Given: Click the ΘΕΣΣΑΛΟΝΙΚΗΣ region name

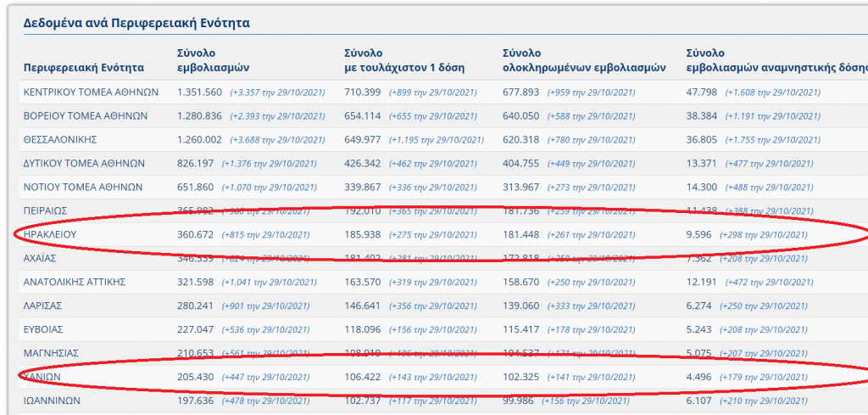Looking at the screenshot, I should coord(60,139).
